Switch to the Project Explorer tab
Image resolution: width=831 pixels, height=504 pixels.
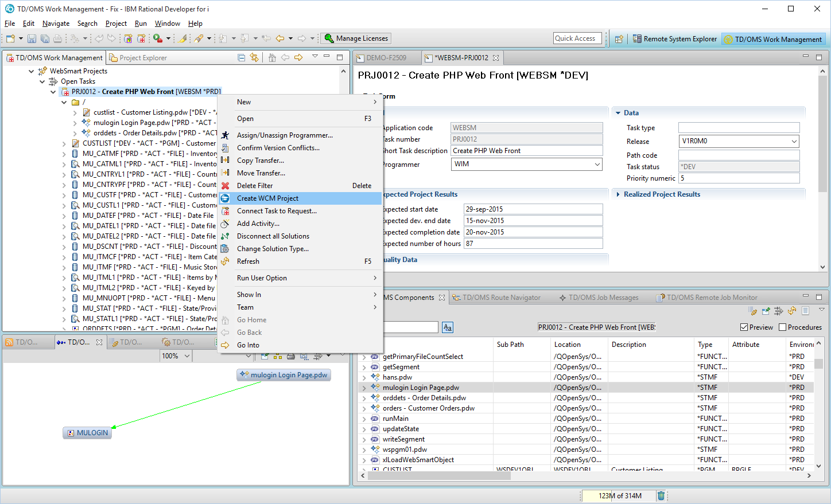click(138, 57)
